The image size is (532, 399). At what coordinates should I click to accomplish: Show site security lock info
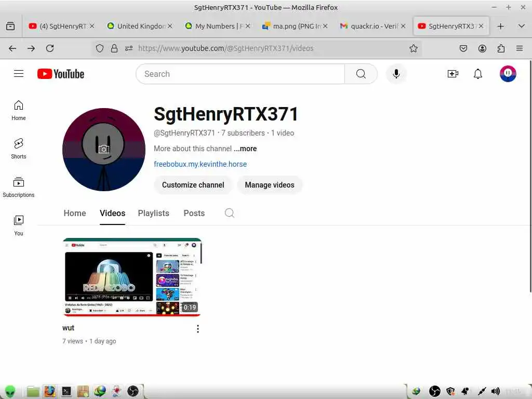coord(114,48)
